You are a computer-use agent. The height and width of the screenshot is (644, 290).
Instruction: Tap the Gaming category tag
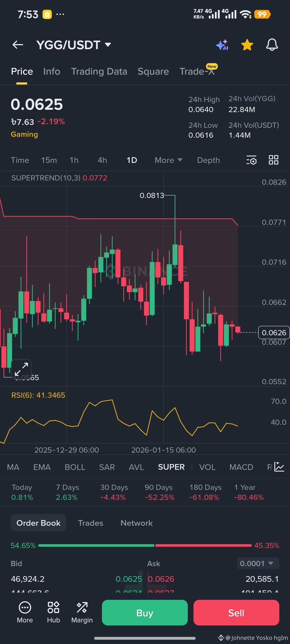pos(24,134)
